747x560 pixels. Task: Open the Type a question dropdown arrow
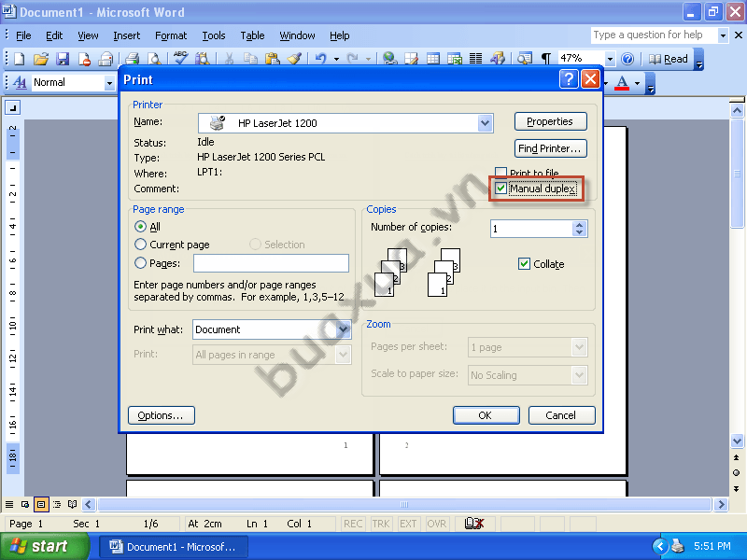coord(723,35)
